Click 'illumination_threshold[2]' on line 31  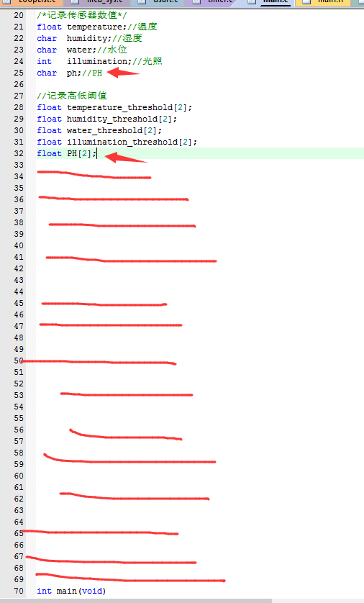coord(129,142)
